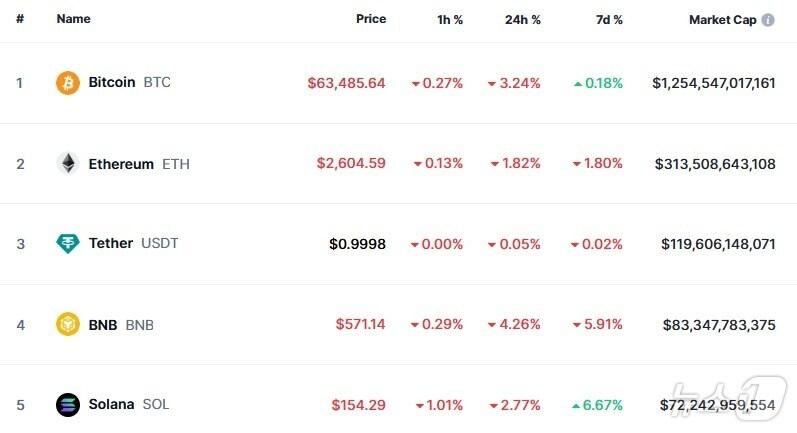
Task: Sort by the # rank column header
Action: tap(19, 20)
